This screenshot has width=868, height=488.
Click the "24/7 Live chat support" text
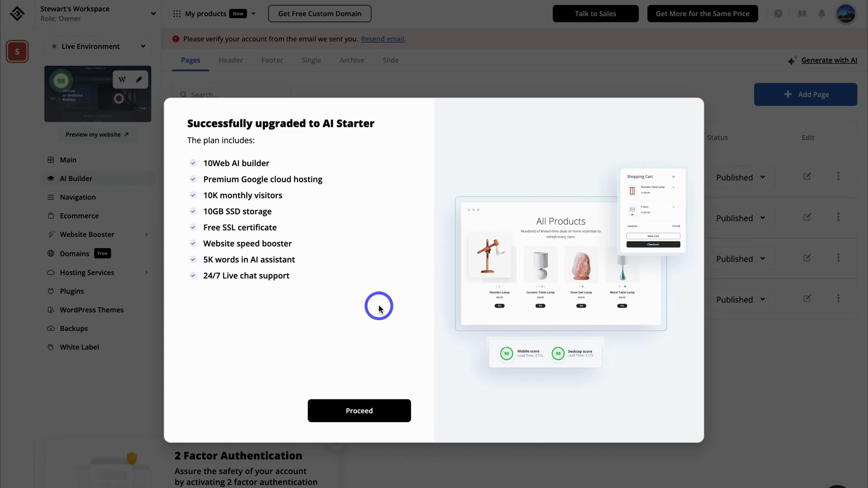tap(246, 276)
